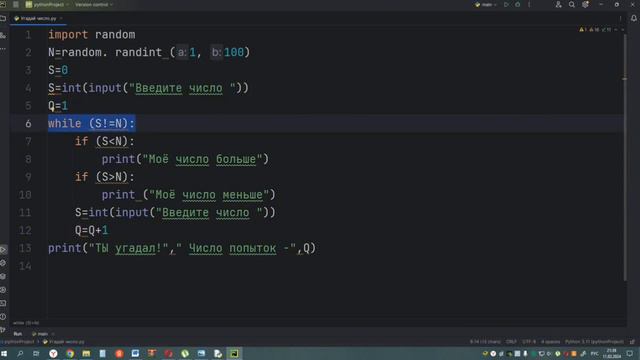This screenshot has height=360, width=640.
Task: Open Yandex browser from taskbar
Action: pyautogui.click(x=53, y=353)
